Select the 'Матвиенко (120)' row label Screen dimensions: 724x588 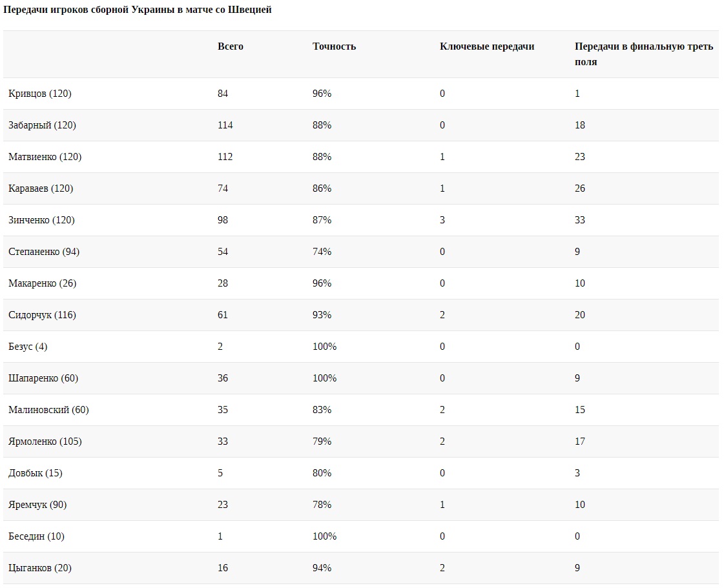click(45, 157)
